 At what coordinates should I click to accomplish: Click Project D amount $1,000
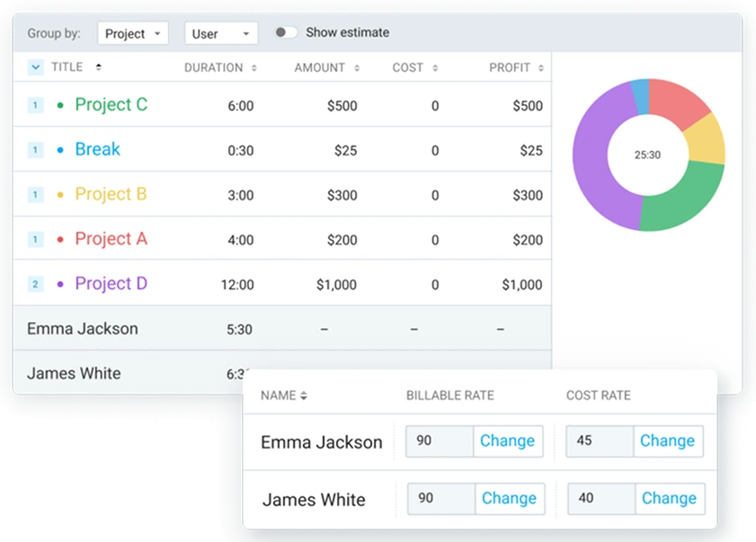336,285
